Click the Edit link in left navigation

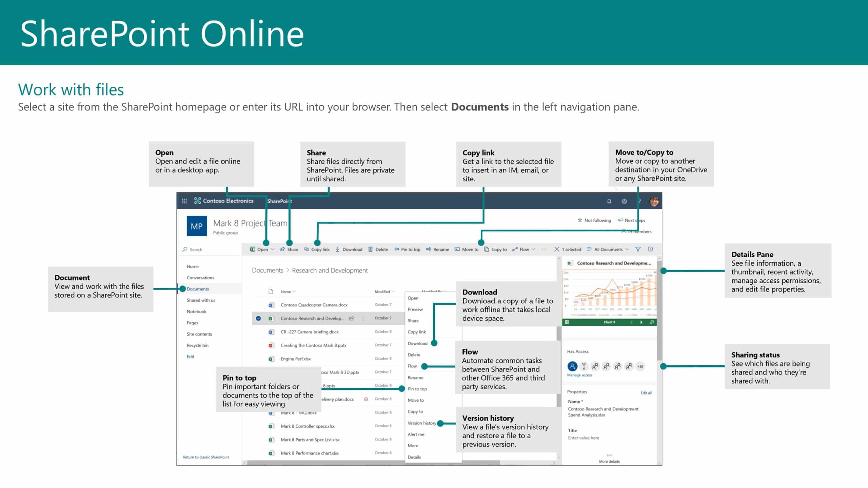[190, 357]
